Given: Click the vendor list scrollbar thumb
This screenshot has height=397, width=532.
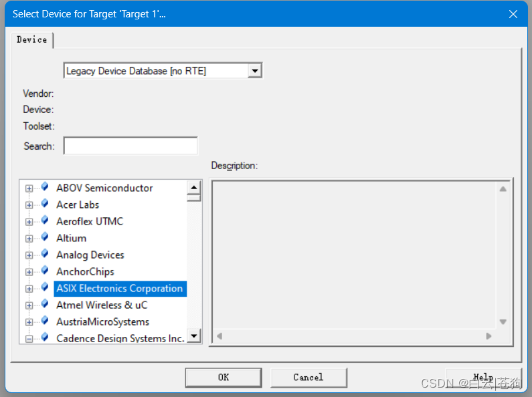Looking at the screenshot, I should [194, 197].
